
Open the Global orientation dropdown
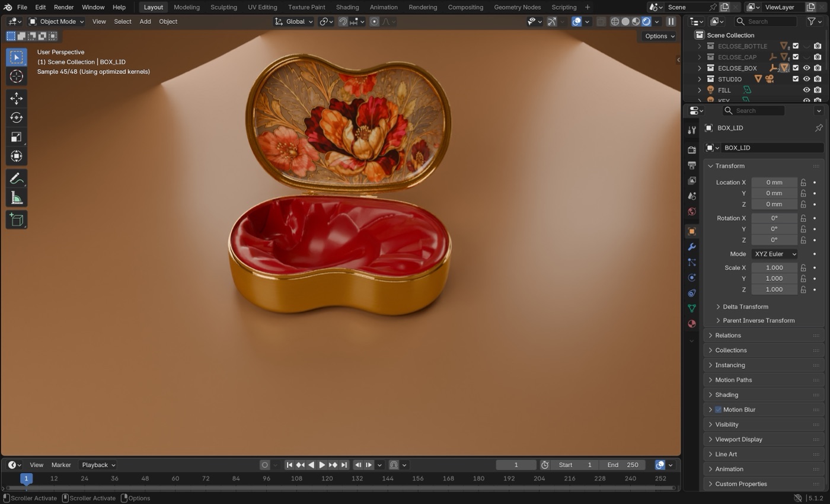(x=293, y=21)
